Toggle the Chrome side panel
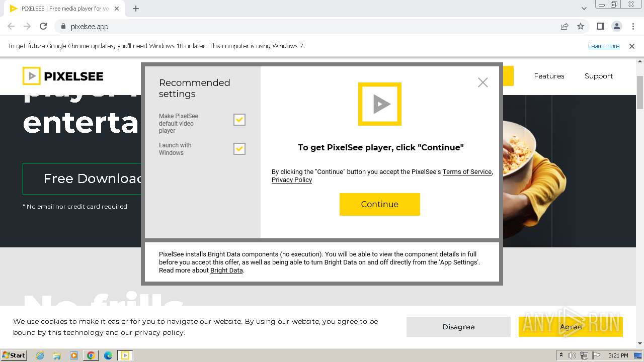 point(601,27)
